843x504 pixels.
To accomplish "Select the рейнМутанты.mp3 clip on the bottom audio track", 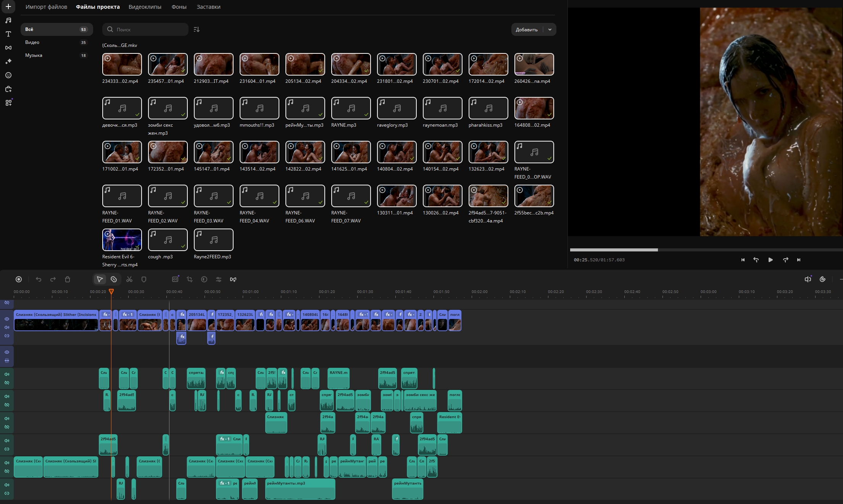I will 300,489.
